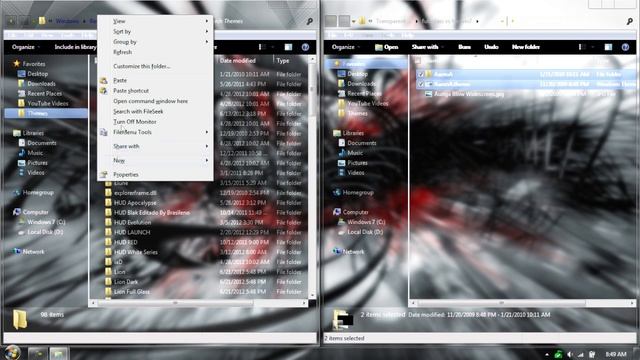Click New folder in the right window toolbar
This screenshot has height=360, width=640.
pos(526,47)
